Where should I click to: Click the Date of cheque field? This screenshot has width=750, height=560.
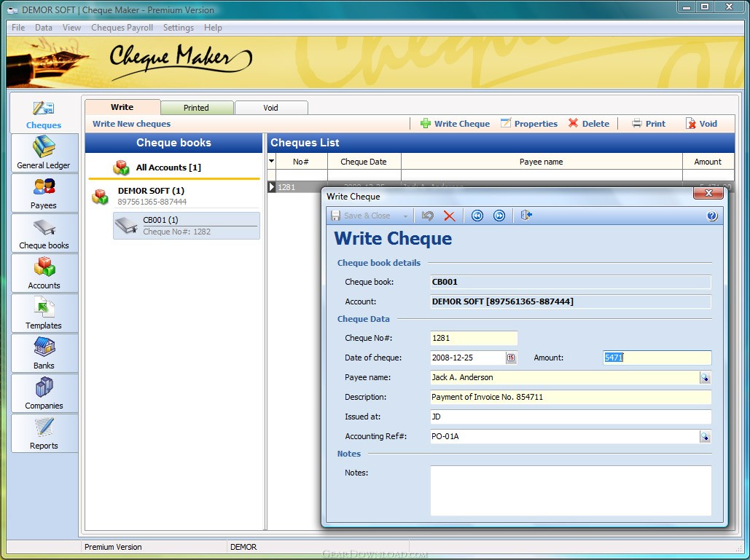click(468, 358)
